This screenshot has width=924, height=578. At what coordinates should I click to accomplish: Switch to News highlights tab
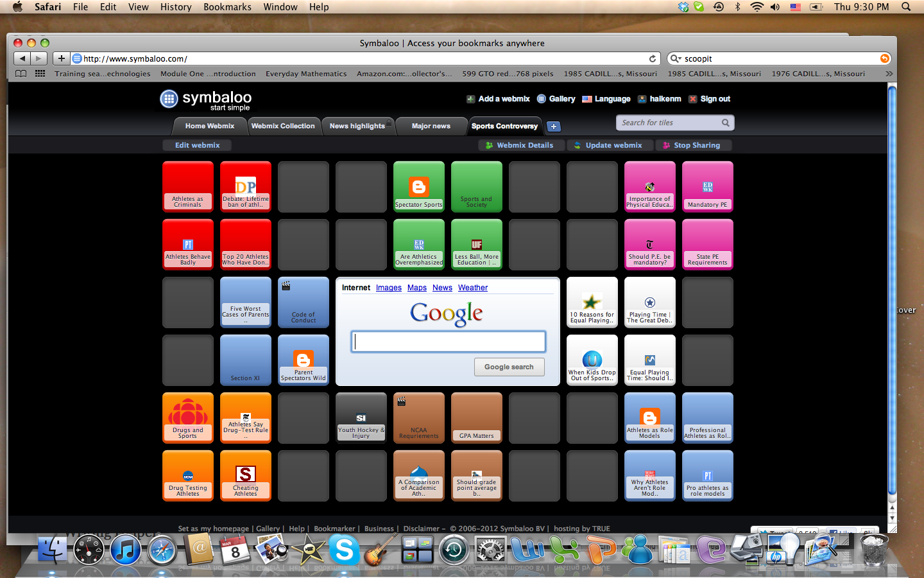(x=357, y=126)
